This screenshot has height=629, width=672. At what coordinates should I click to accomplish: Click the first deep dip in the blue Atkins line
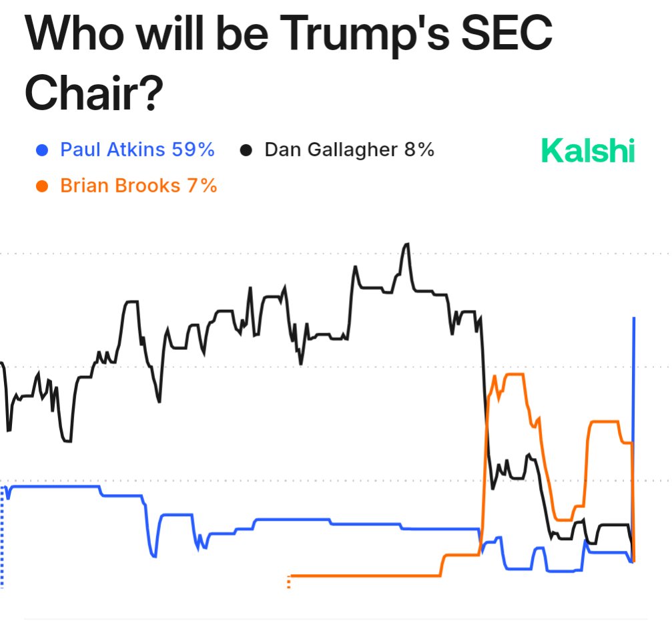click(154, 556)
